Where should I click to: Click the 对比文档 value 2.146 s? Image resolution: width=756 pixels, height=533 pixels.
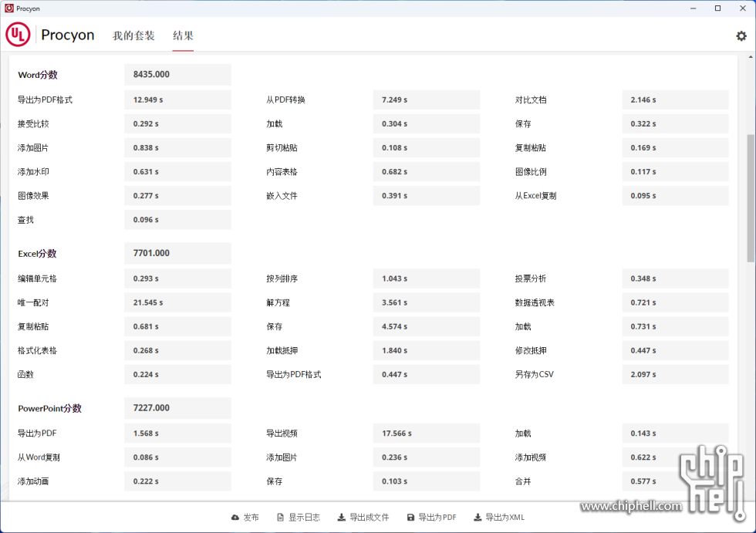tap(675, 100)
